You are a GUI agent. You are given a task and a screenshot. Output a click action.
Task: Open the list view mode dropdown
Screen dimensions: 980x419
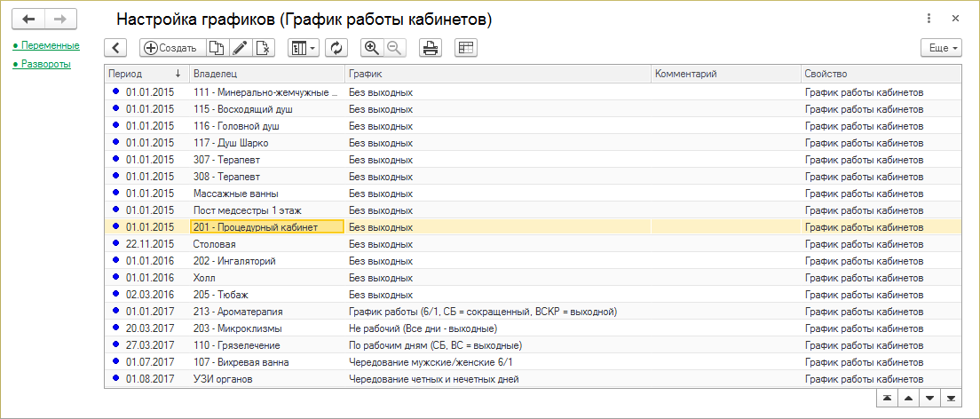(304, 48)
